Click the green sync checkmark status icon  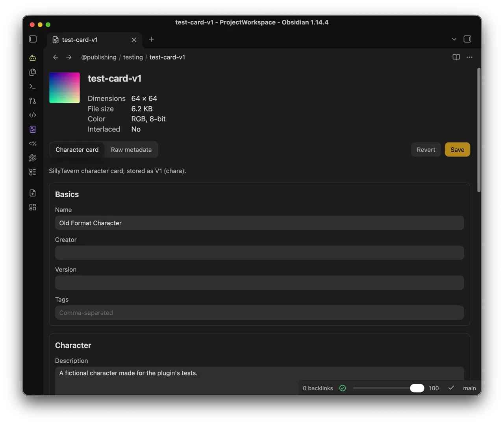[343, 388]
